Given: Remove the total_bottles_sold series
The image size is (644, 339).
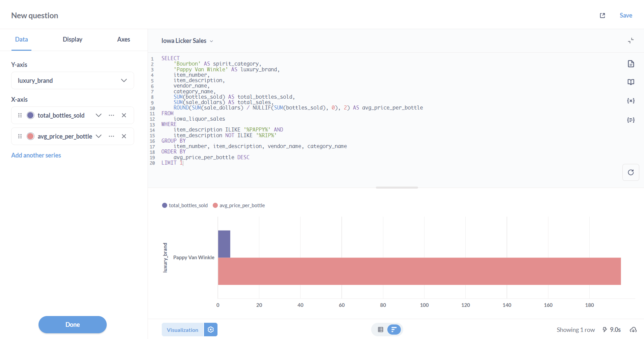Looking at the screenshot, I should [124, 115].
